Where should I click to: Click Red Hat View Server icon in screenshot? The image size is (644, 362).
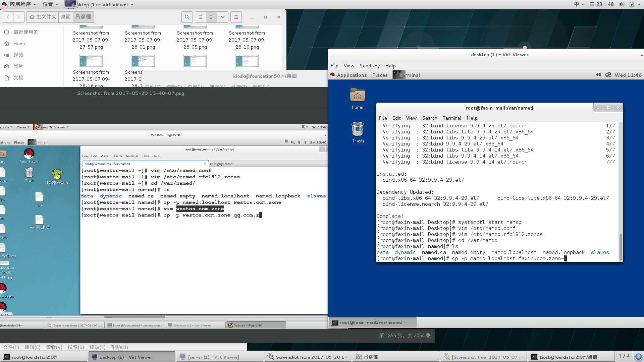(29, 156)
